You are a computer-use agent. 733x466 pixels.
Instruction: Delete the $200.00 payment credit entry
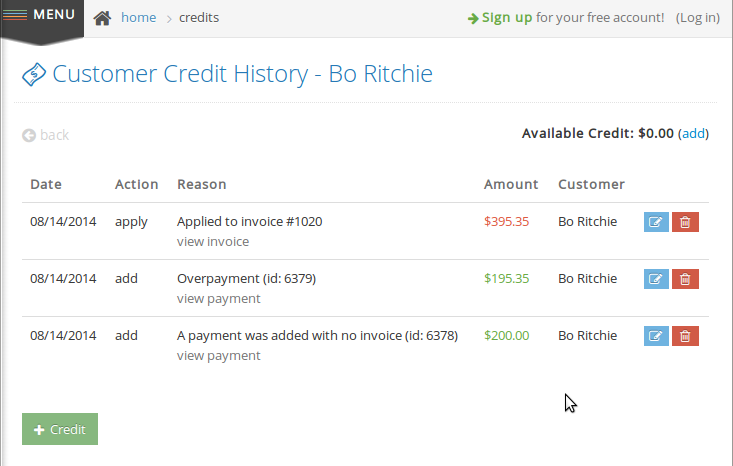[x=685, y=336]
